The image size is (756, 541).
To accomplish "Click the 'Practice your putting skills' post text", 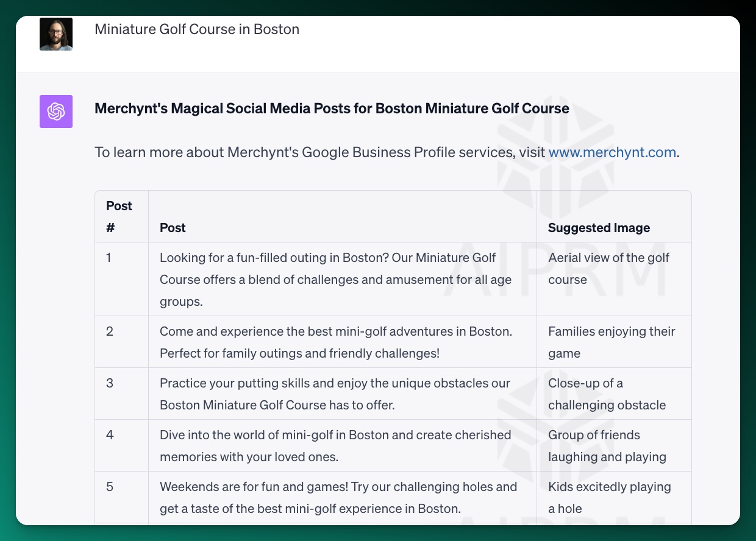I will coord(335,394).
